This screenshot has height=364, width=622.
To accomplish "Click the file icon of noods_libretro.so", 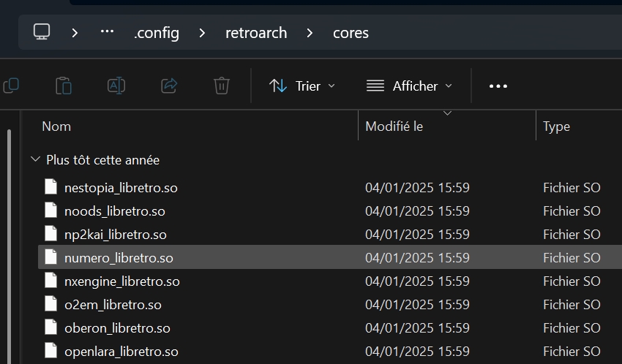I will 50,210.
